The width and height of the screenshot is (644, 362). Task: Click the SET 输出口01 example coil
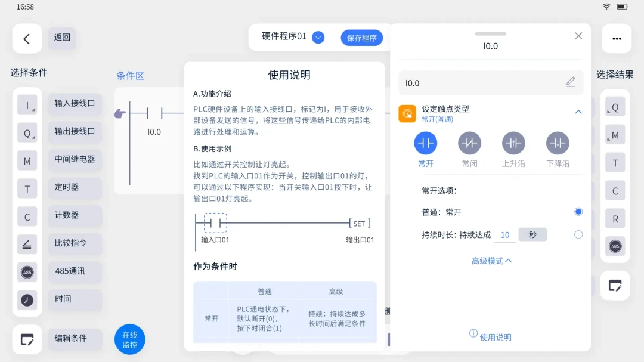[x=360, y=224]
